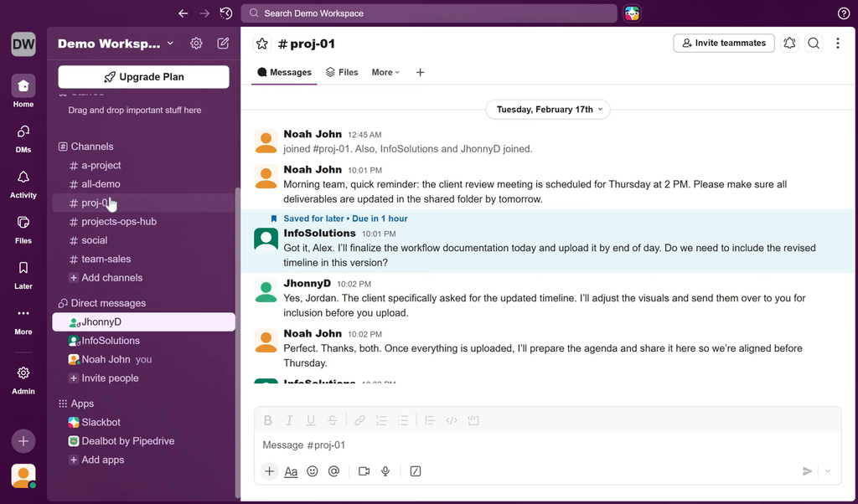Screen dimensions: 858x504
Task: Open the projects-ops-hub channel
Action: point(118,222)
